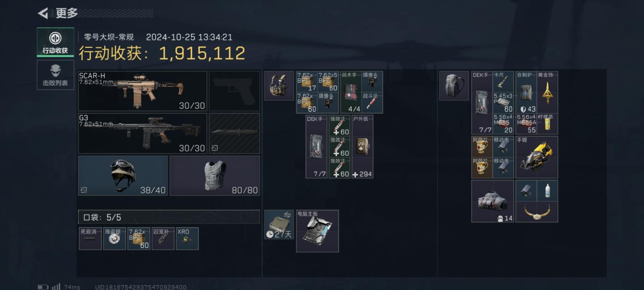Click the helmet item showing 38/40

pyautogui.click(x=123, y=176)
